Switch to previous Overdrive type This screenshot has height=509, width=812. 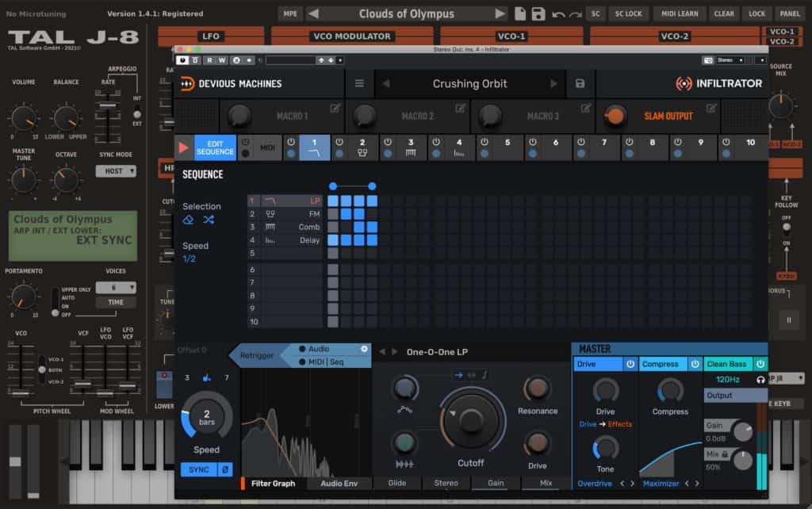[x=622, y=484]
